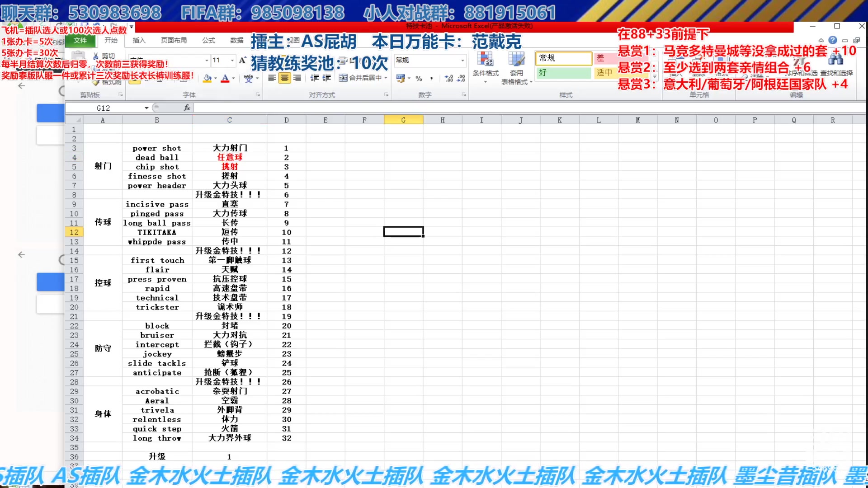Click the blue Help question mark icon
868x488 pixels.
click(x=833, y=40)
